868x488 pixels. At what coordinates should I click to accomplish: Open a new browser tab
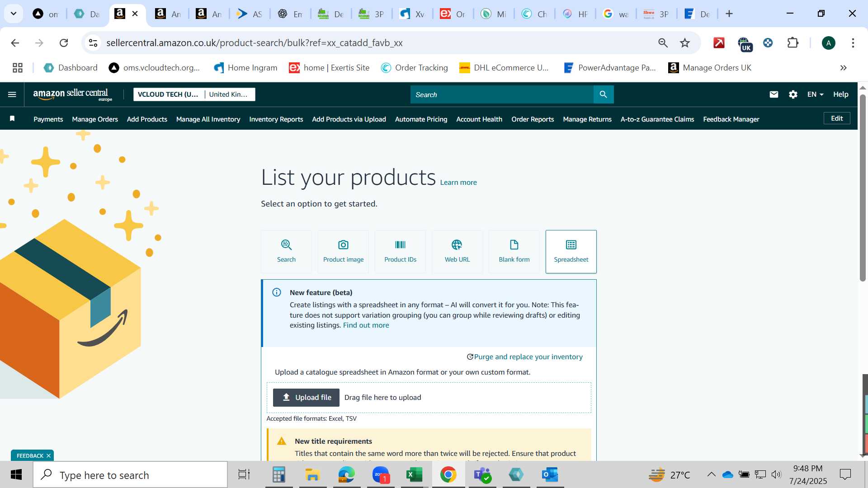click(x=729, y=14)
